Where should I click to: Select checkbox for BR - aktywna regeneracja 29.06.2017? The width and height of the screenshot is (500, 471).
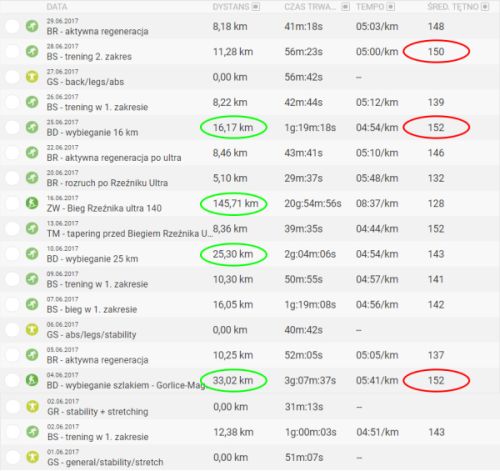click(x=12, y=26)
